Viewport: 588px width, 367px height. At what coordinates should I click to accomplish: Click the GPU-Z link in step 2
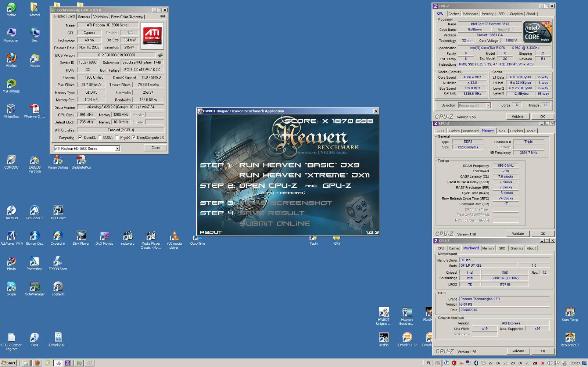337,186
